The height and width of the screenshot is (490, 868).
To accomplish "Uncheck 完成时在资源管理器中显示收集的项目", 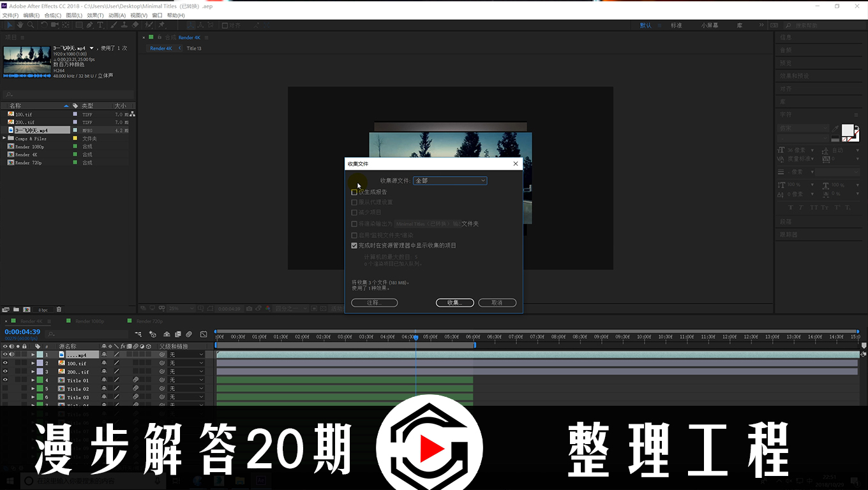I will pos(354,246).
